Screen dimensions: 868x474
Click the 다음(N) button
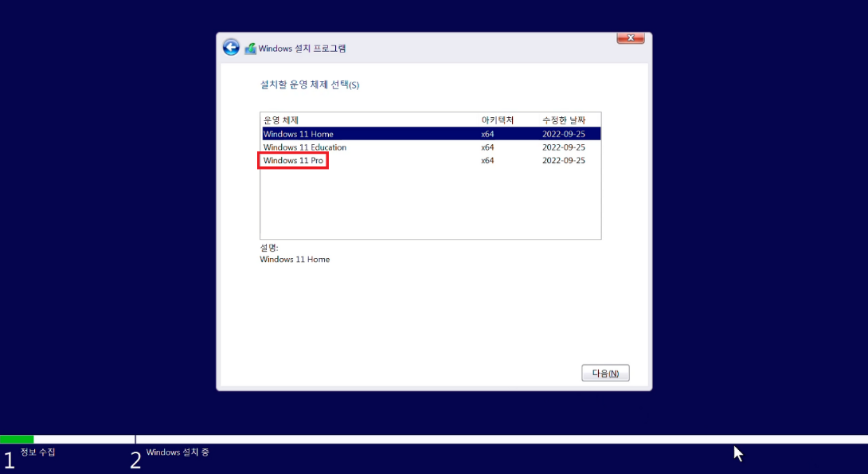(x=605, y=373)
